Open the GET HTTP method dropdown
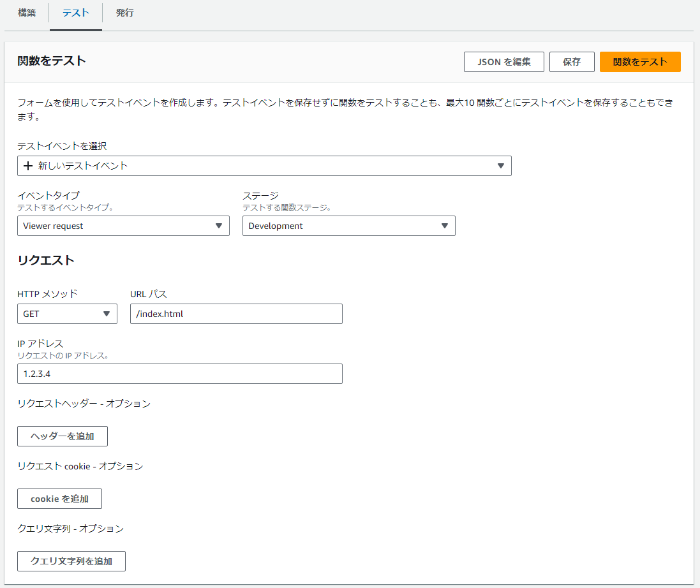Screen dimensions: 700x588 [x=67, y=314]
